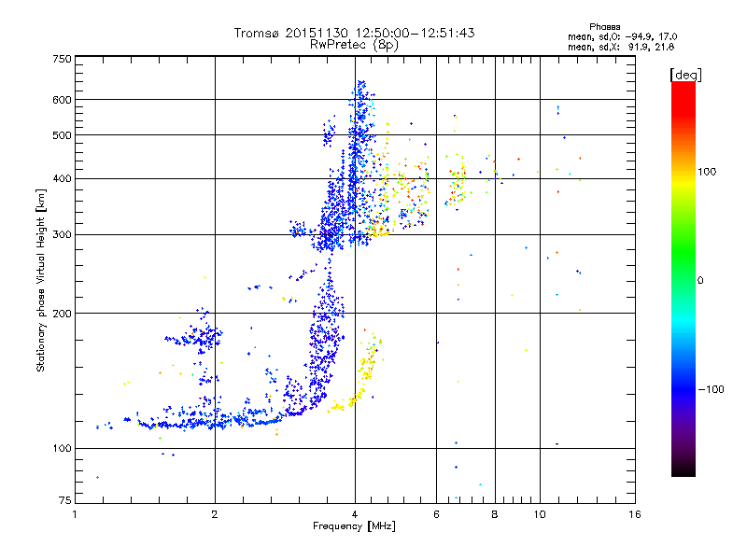
Task: Click the y-axis tick label '600'
Action: (x=63, y=100)
